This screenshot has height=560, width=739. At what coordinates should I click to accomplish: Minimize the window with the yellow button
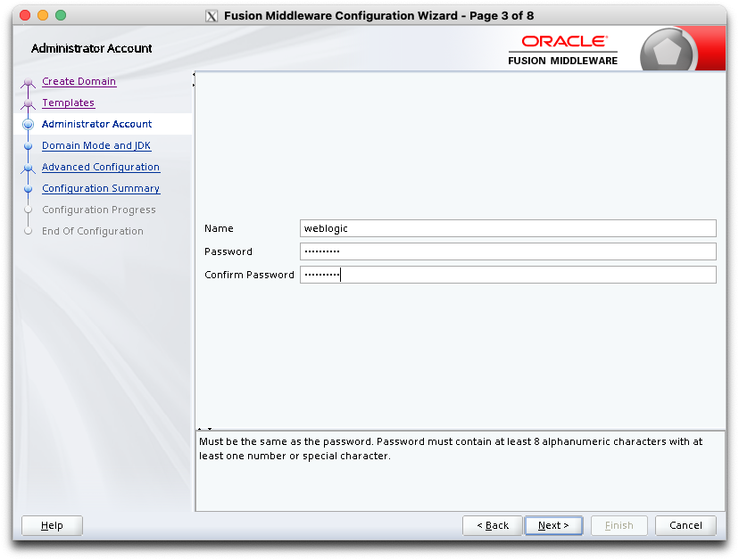(x=43, y=15)
